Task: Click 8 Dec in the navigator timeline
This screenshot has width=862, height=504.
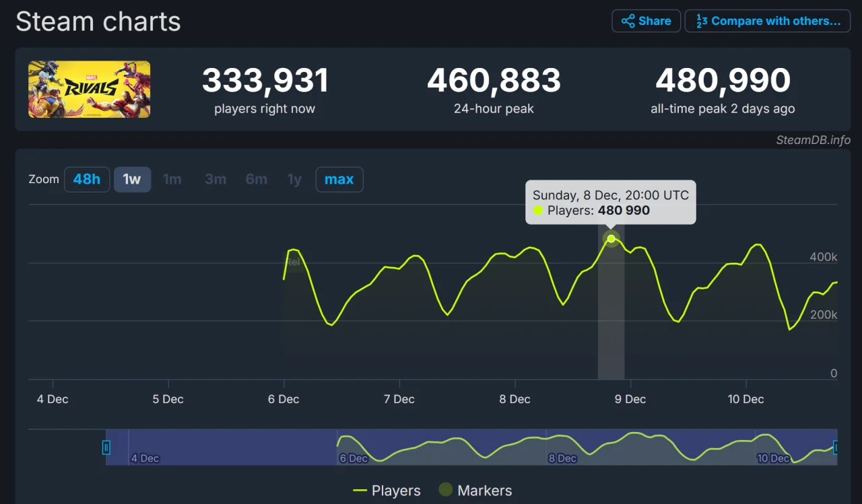Action: tap(562, 458)
